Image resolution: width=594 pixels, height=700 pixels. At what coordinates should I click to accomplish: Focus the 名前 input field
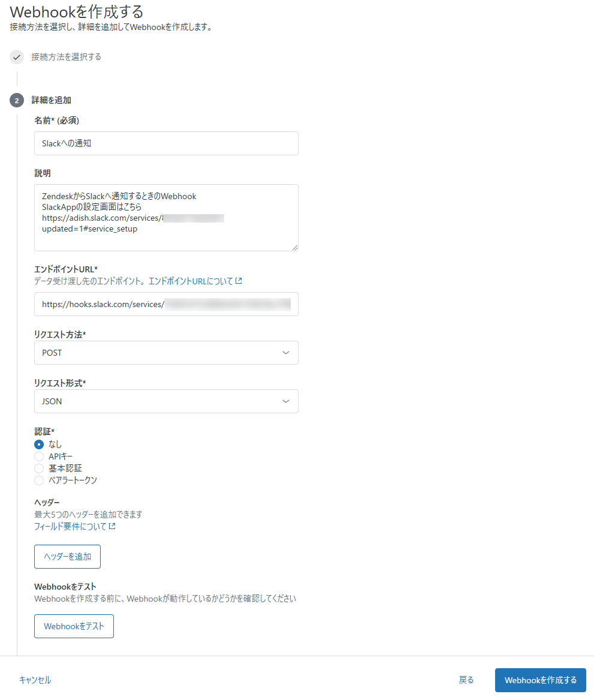pos(167,143)
